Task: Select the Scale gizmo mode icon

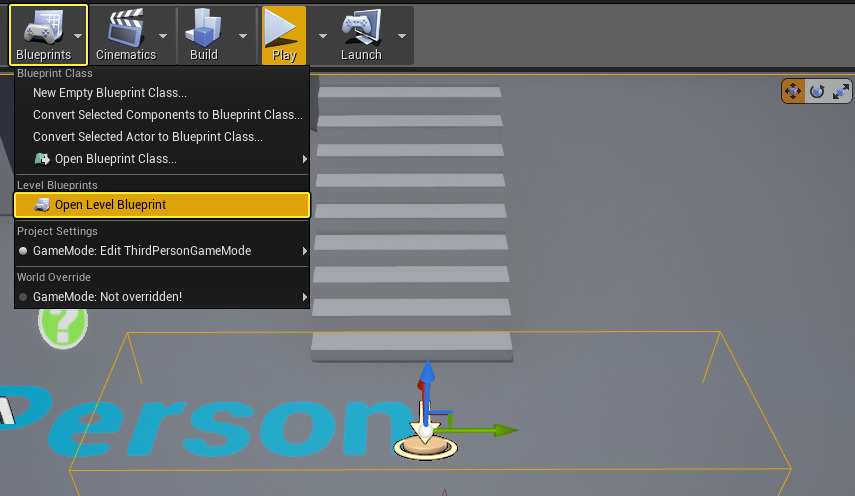Action: point(841,91)
